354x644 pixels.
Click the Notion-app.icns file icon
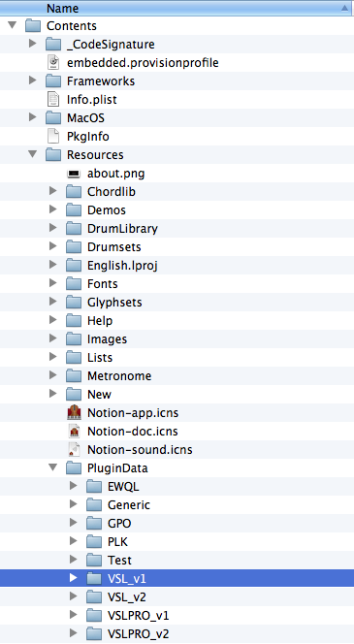coord(74,413)
